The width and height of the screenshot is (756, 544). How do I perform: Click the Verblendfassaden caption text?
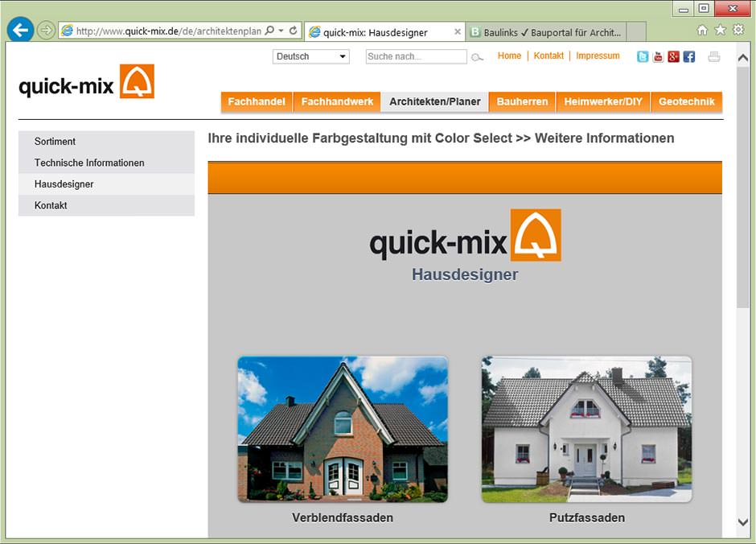click(x=343, y=517)
